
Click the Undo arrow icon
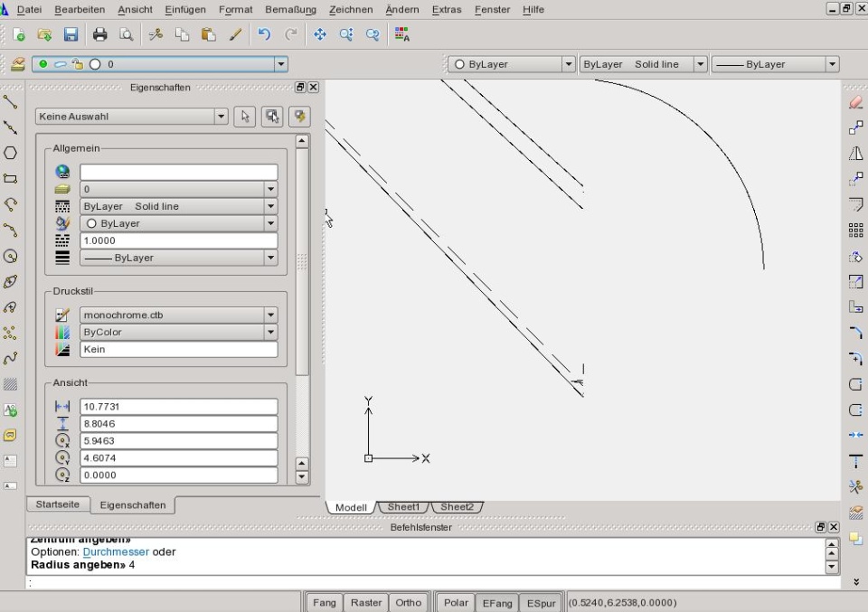pos(264,34)
